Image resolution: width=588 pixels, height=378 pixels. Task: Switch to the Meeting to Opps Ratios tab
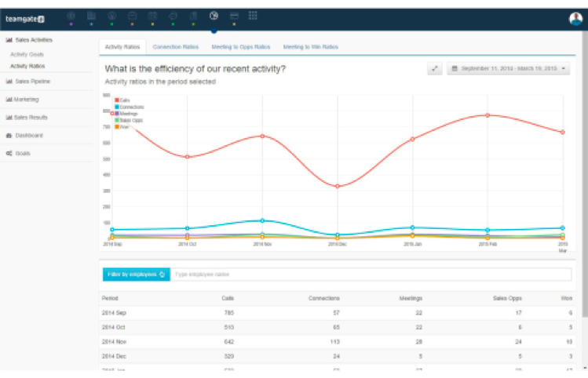(241, 47)
